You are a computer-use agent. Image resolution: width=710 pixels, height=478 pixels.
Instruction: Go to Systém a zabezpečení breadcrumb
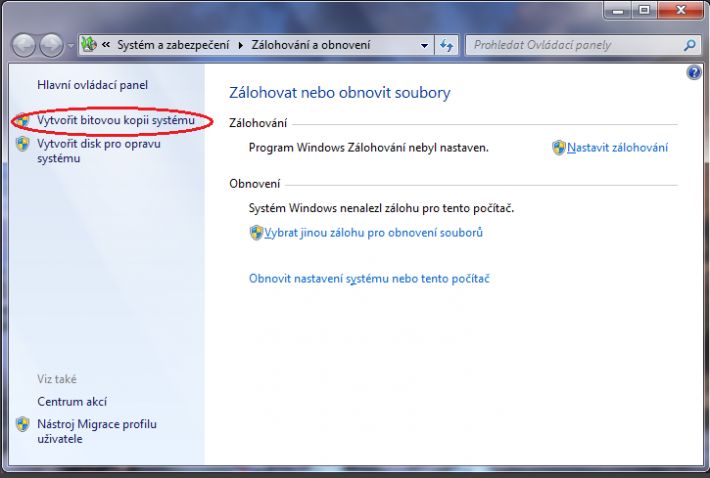173,45
